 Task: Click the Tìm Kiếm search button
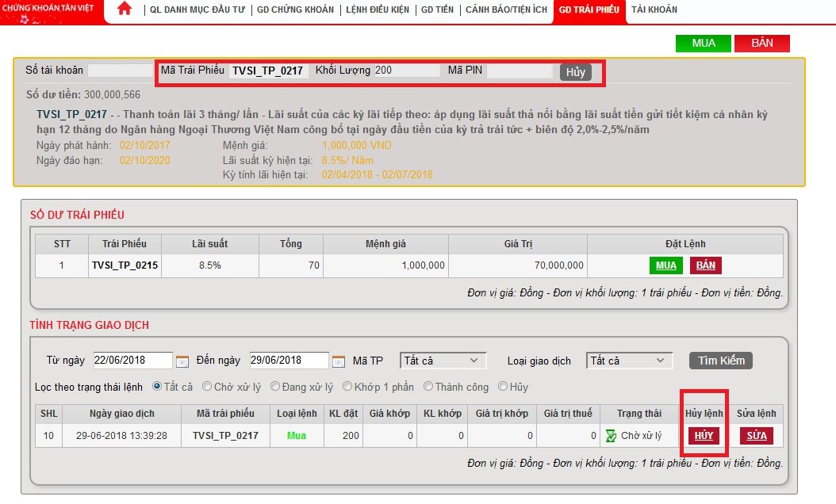pyautogui.click(x=721, y=361)
